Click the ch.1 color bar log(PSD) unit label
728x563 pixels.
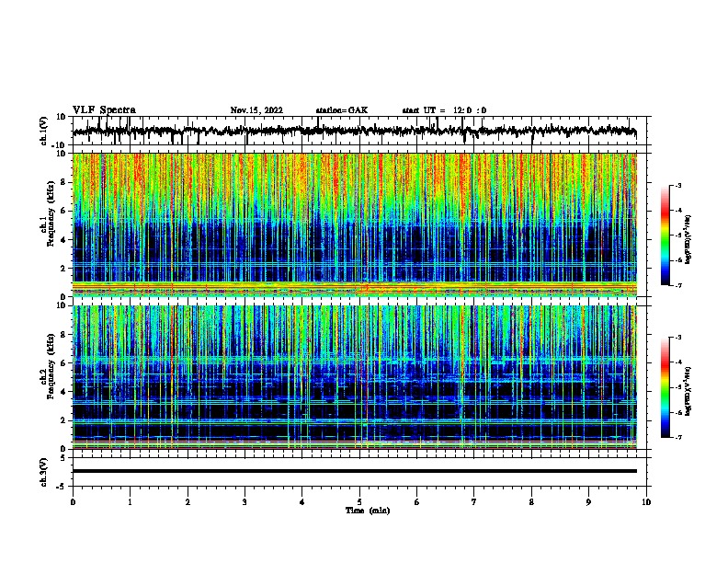(688, 239)
